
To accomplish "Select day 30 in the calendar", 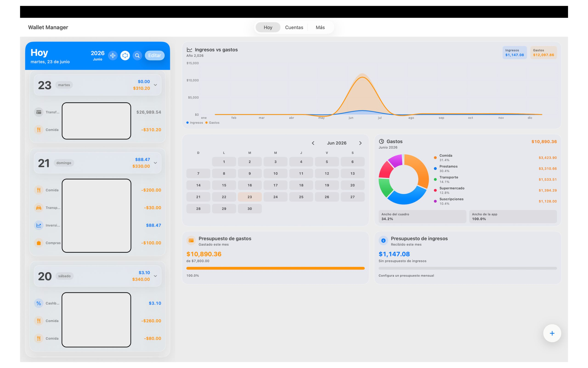I will tap(249, 209).
